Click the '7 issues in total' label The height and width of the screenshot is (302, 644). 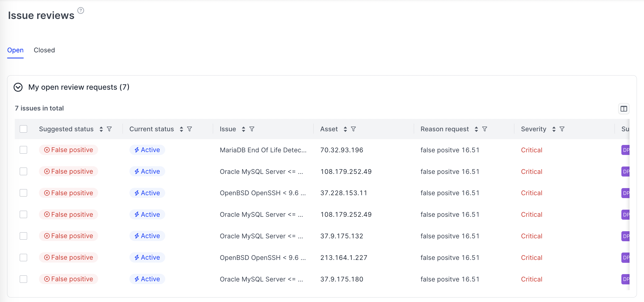39,108
